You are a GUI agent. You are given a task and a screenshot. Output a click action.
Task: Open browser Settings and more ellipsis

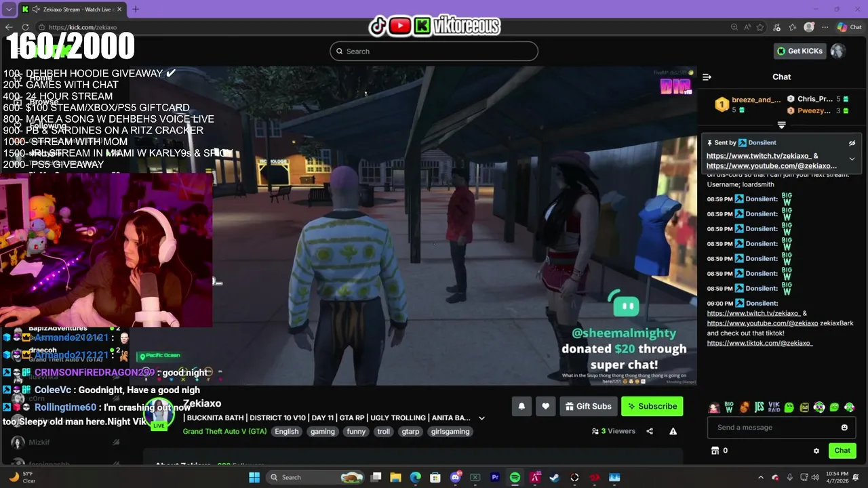825,27
